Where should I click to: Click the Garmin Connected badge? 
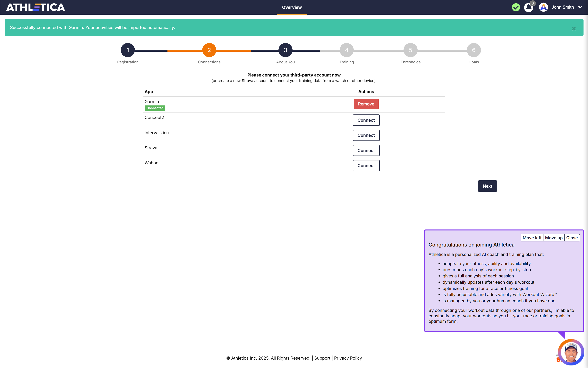(x=155, y=108)
